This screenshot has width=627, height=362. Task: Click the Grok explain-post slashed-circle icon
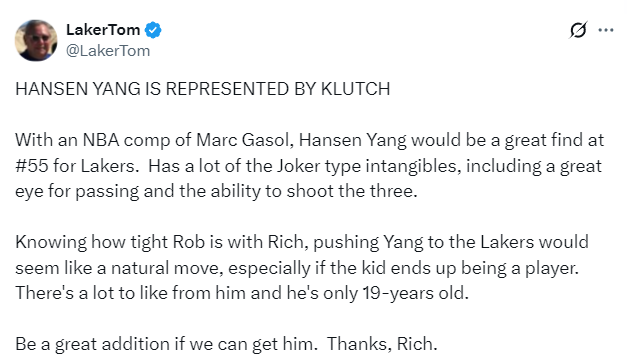(578, 30)
